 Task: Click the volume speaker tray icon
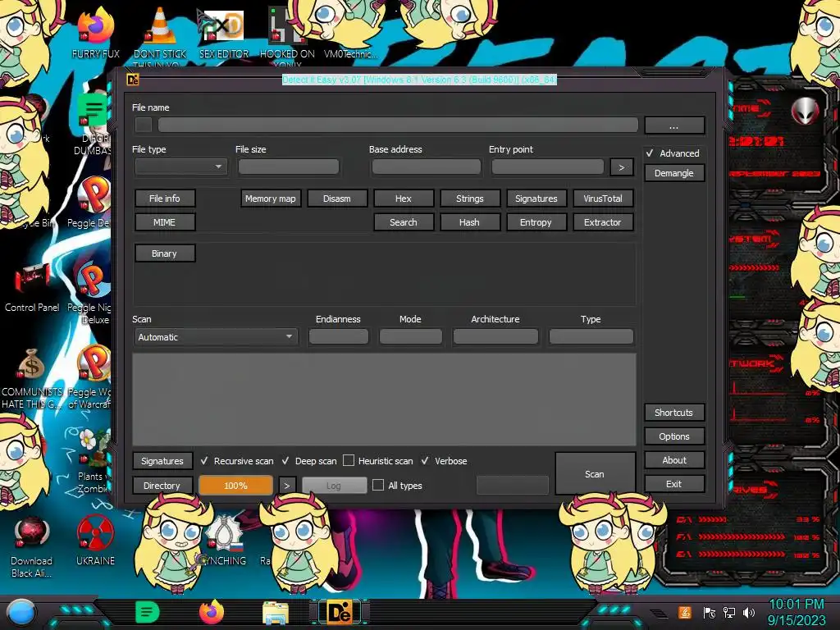pyautogui.click(x=749, y=613)
